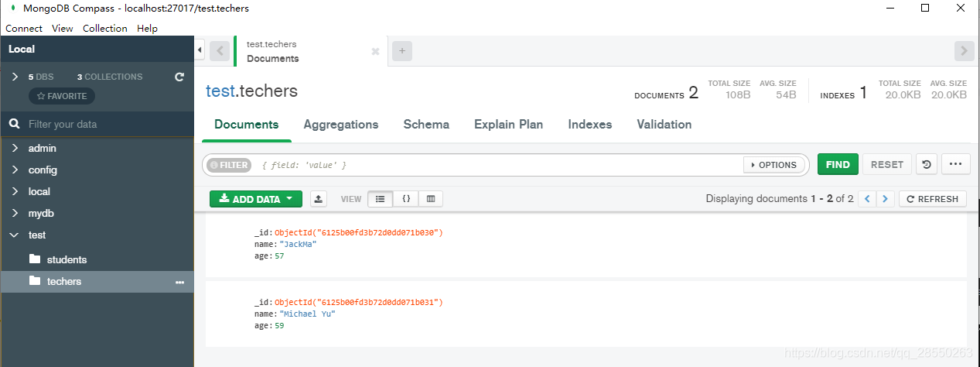Click the FIND button
The height and width of the screenshot is (367, 980).
pos(838,164)
